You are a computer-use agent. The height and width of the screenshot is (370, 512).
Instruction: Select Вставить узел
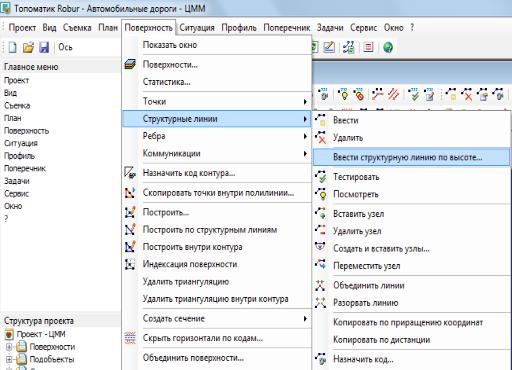click(412, 214)
